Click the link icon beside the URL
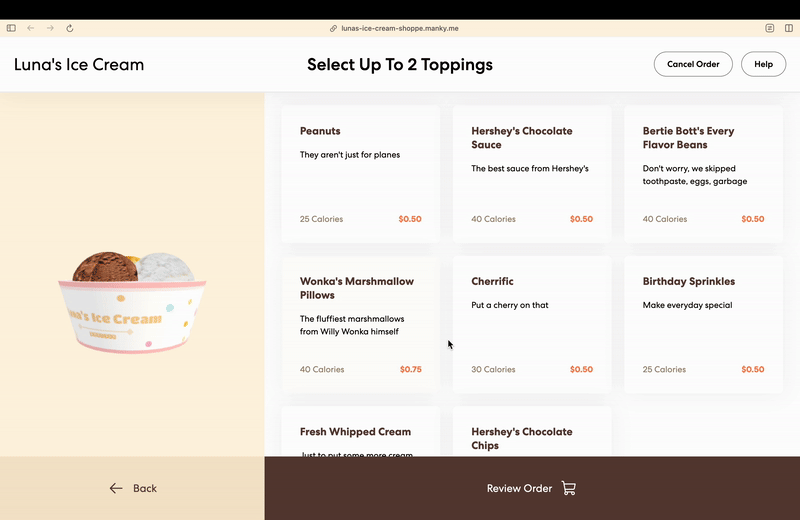Screen dimensions: 800x520 click(334, 29)
